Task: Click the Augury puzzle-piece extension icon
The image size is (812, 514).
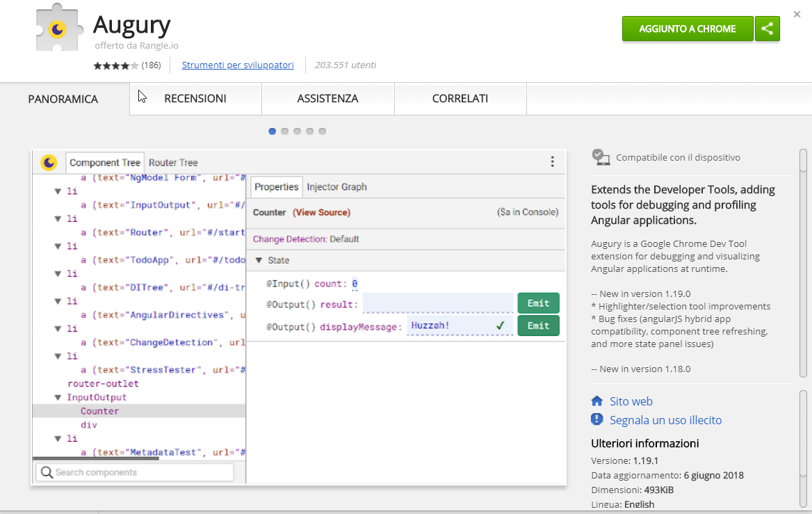Action: click(x=58, y=28)
